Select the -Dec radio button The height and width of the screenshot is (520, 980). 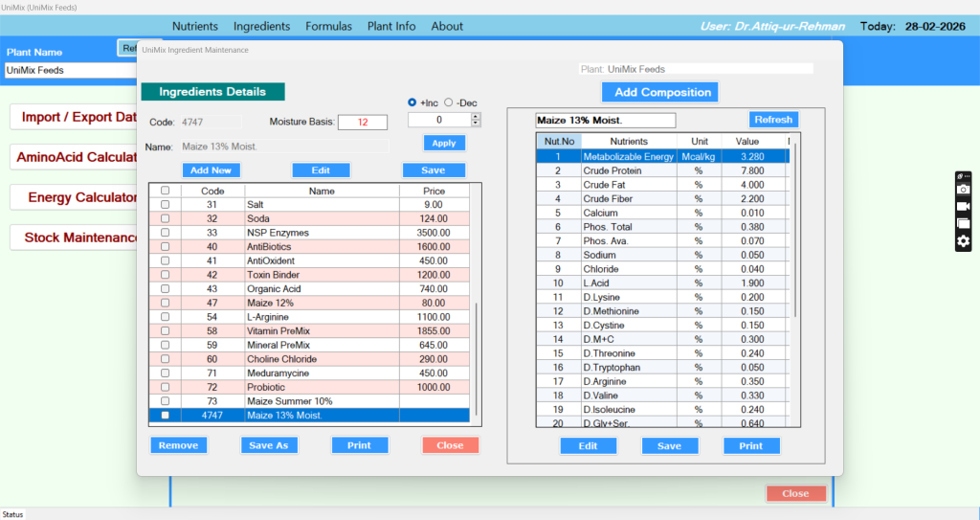[449, 102]
